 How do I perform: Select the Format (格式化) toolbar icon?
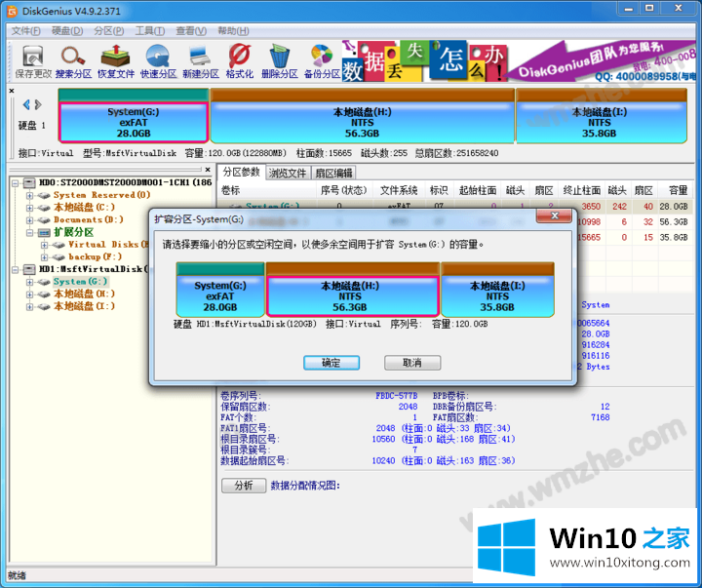(240, 61)
